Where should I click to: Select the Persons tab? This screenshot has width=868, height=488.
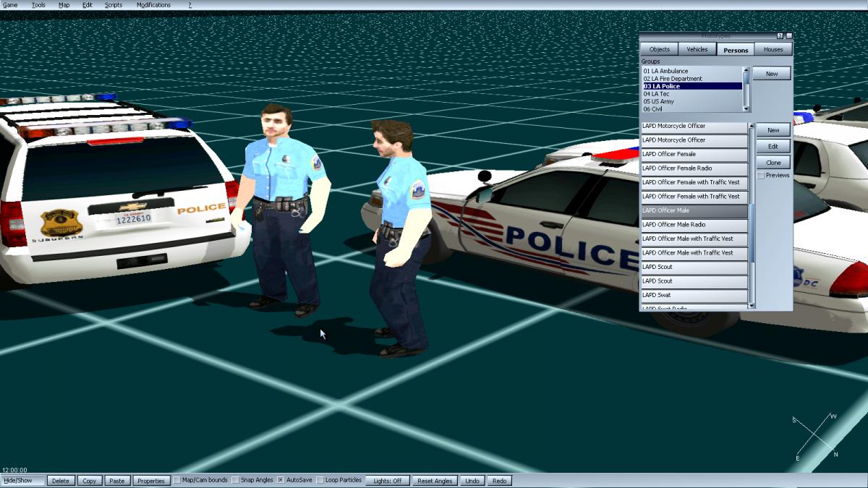pos(736,50)
